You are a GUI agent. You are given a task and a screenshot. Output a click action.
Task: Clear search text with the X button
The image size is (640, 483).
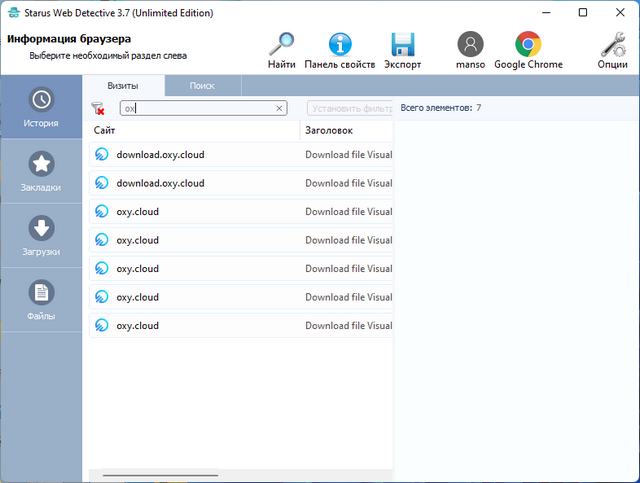(x=279, y=108)
